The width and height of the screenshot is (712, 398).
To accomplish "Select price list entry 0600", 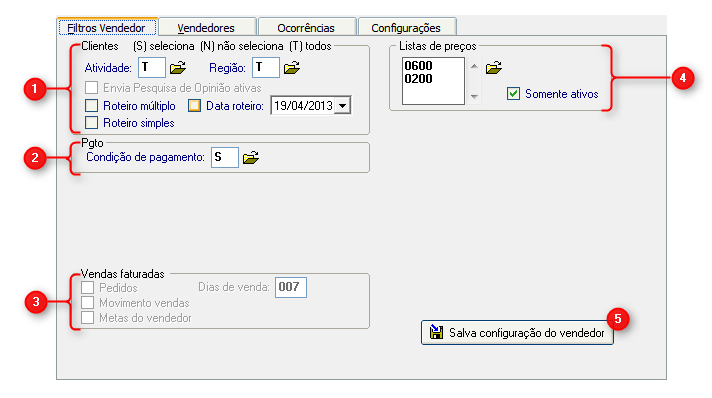I will 418,66.
